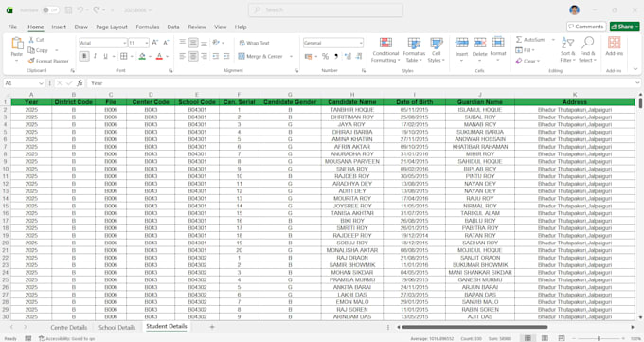Decrease font size with smaller A

[x=166, y=43]
